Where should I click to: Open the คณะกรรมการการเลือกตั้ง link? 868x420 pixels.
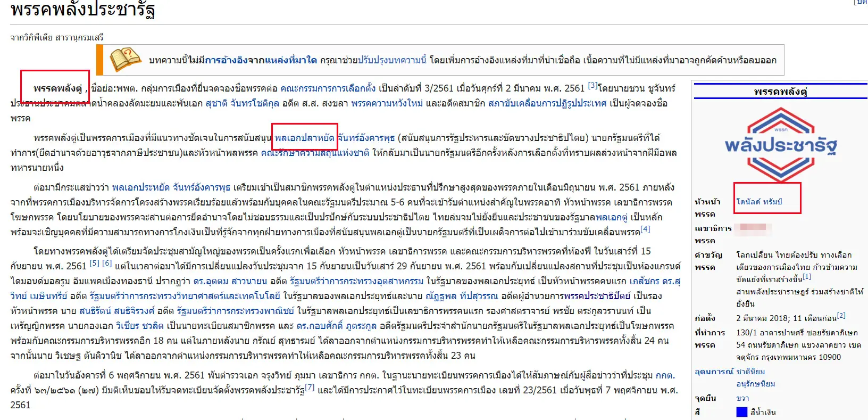pyautogui.click(x=328, y=88)
